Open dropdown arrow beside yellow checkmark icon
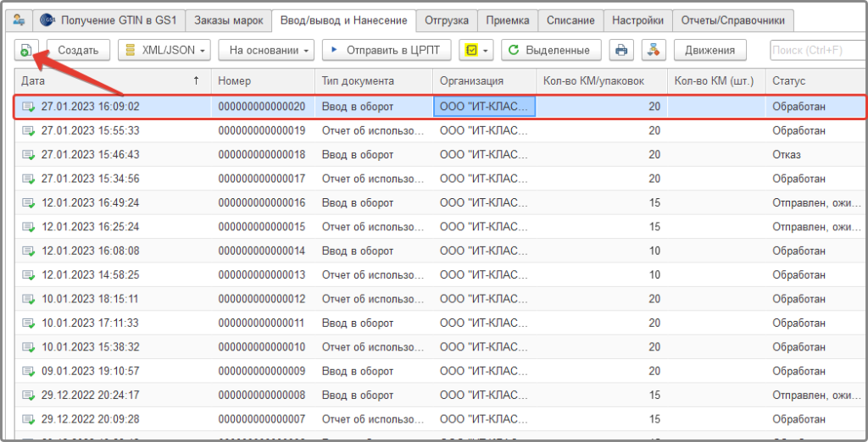The width and height of the screenshot is (868, 442). coord(486,50)
